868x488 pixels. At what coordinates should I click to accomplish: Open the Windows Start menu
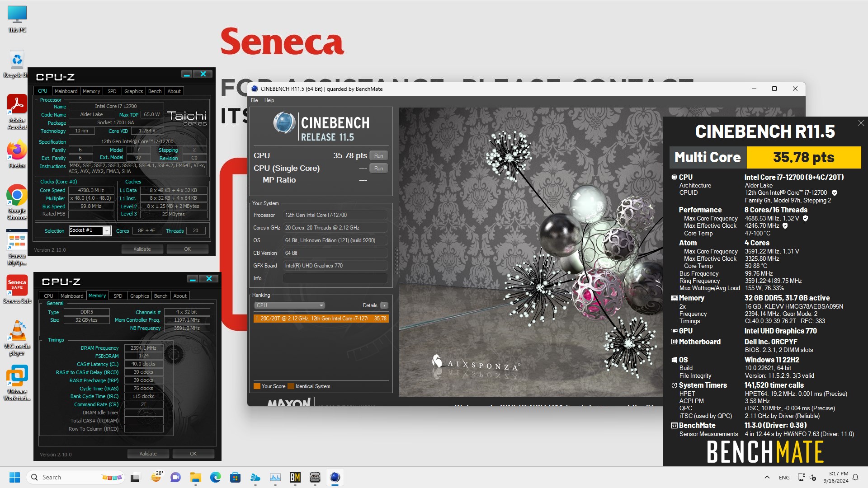coord(14,477)
